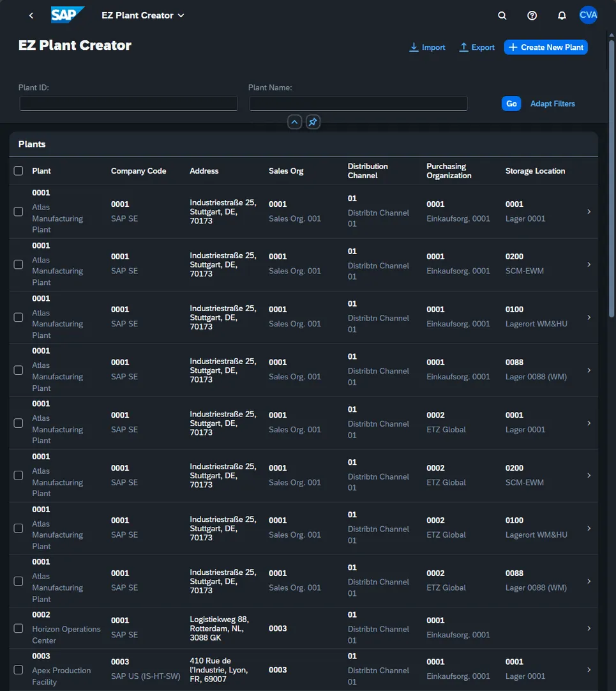Click SAP US (IS-HT-SW) company code
Image resolution: width=616 pixels, height=691 pixels.
tap(146, 676)
